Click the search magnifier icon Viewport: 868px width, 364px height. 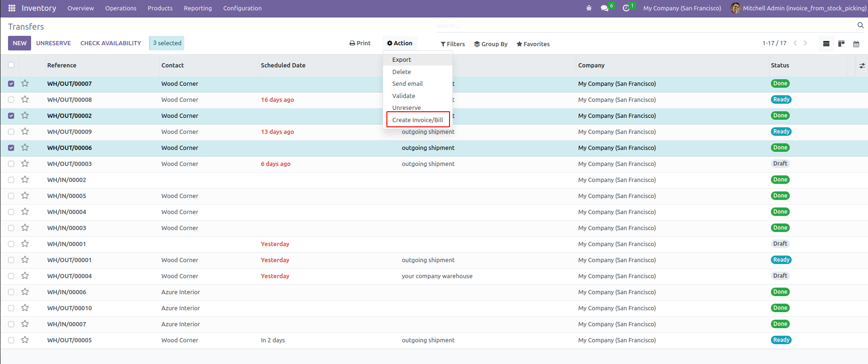coord(860,25)
